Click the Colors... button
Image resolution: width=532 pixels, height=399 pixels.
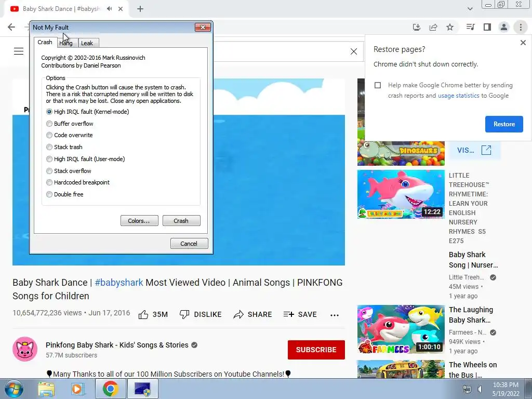pos(139,220)
